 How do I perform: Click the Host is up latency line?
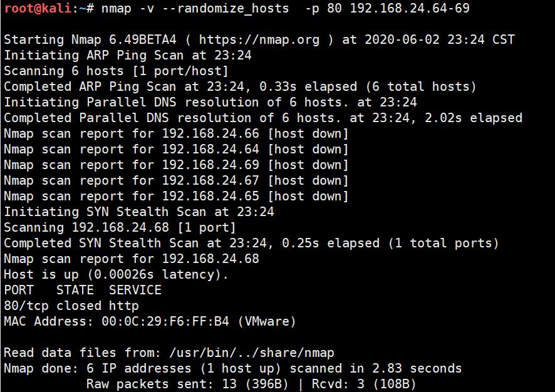116,274
